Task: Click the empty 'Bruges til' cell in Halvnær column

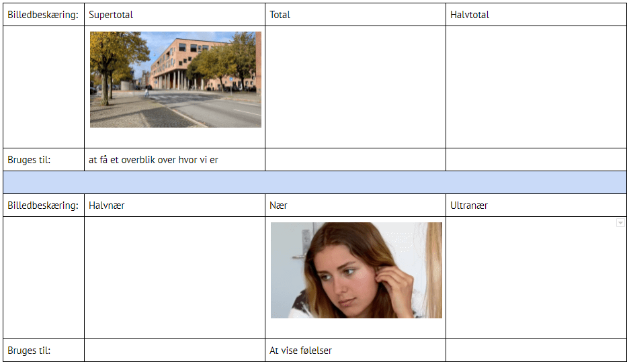Action: tap(174, 351)
